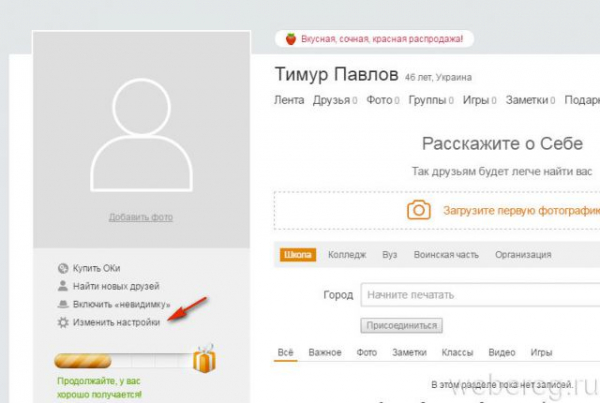Screen dimensions: 600x403
Task: Open the Лента profile tab
Action: click(x=289, y=100)
